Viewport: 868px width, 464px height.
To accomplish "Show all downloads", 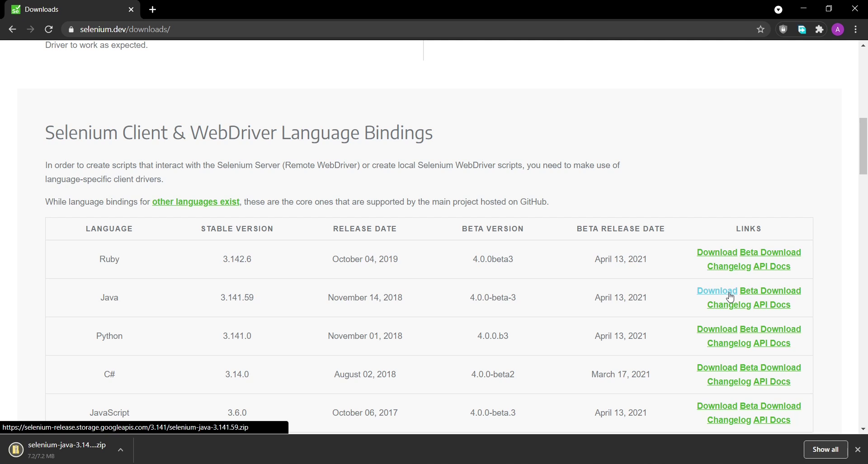I will pos(826,450).
